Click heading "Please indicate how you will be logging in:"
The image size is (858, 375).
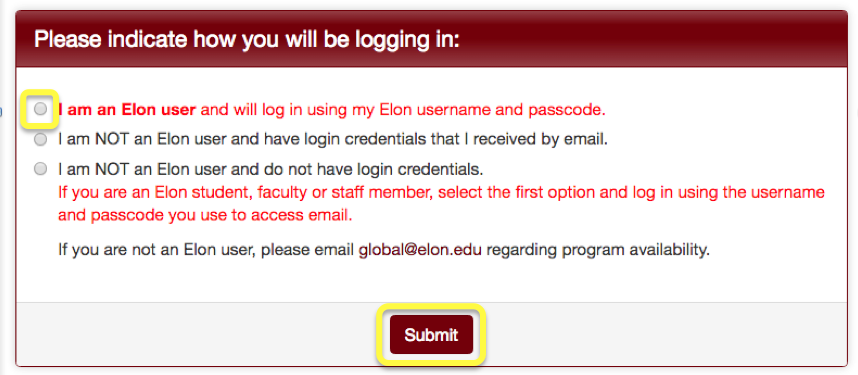click(x=246, y=40)
